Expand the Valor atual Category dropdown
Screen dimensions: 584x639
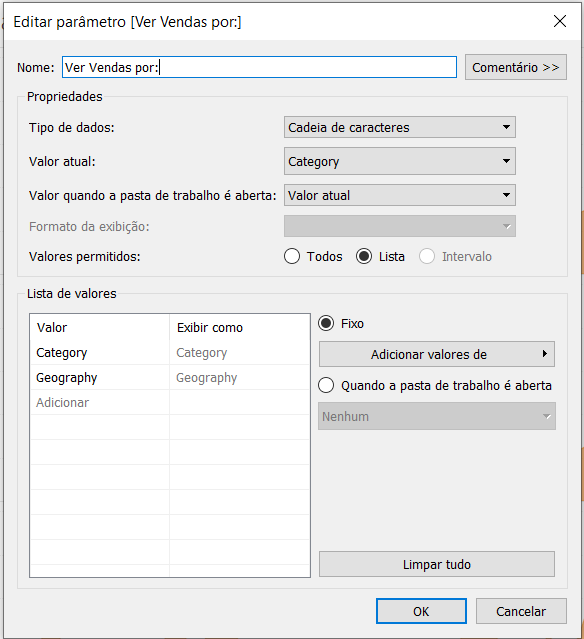(399, 161)
